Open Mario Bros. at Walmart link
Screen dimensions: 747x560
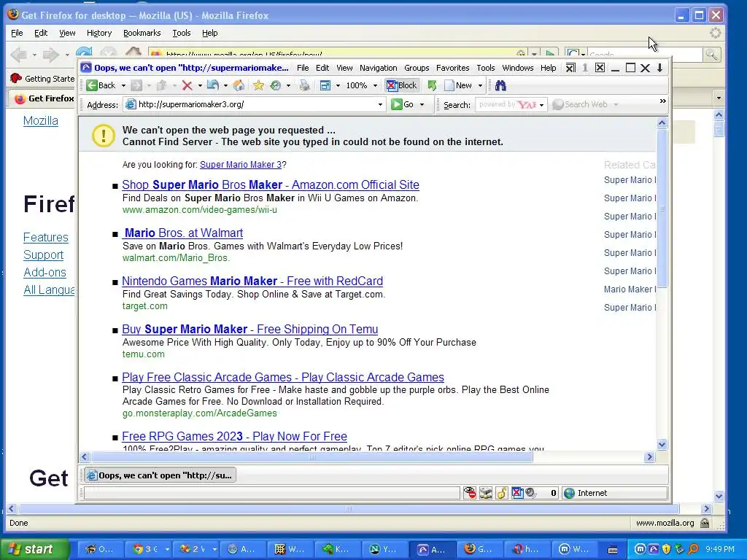tap(183, 233)
